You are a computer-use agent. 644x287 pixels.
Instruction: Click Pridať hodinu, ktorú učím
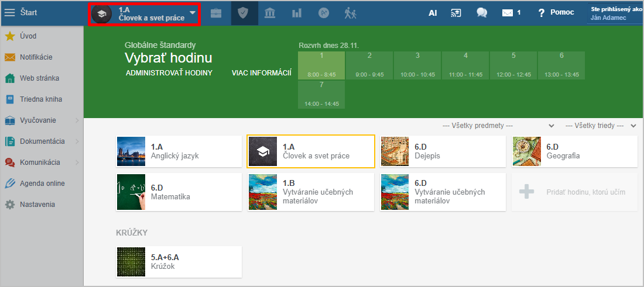[x=574, y=192]
